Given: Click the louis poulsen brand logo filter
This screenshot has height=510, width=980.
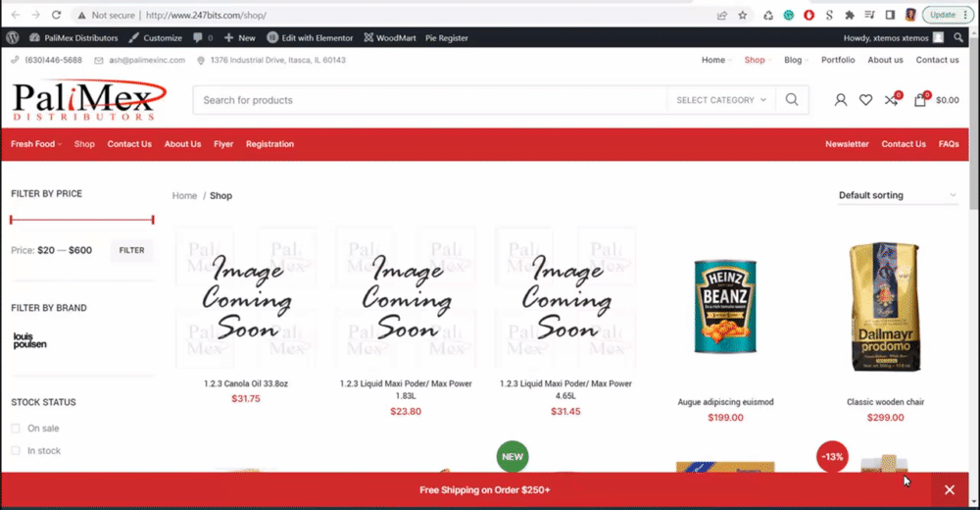Looking at the screenshot, I should coord(29,340).
